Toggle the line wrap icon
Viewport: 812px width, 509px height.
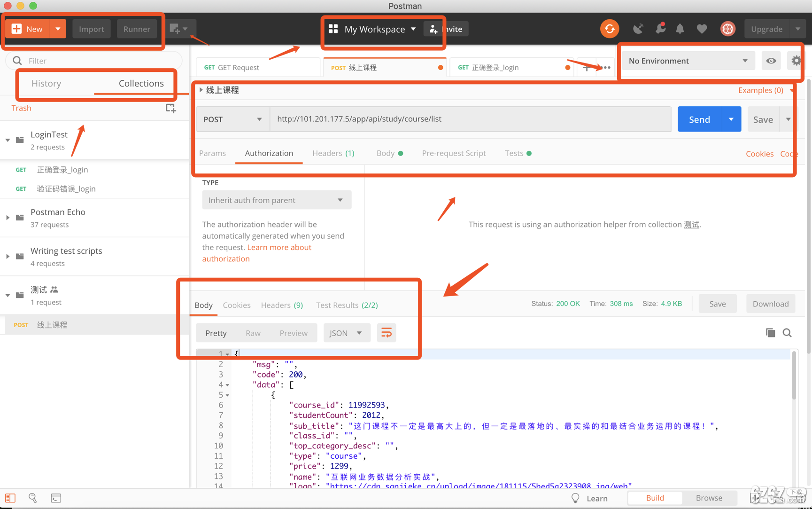387,333
